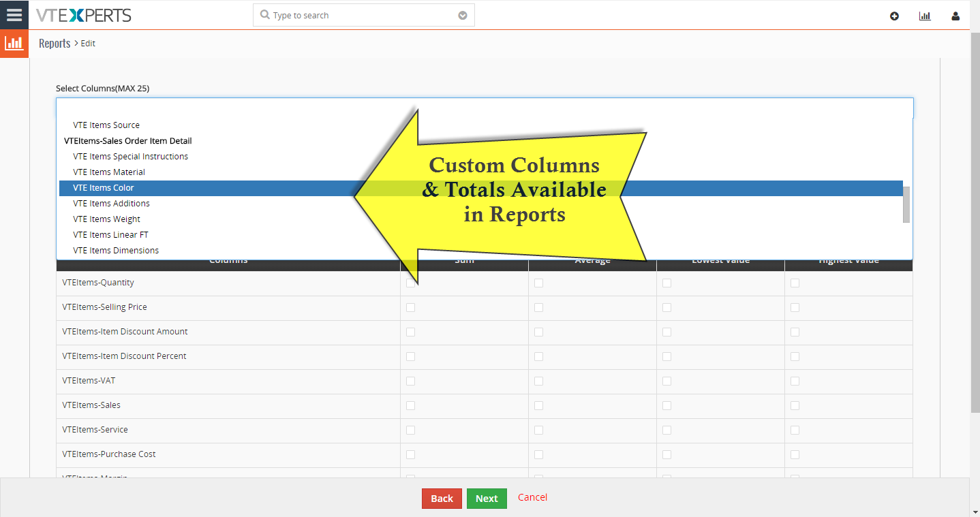Focus the Type to search field
Viewport: 980px width, 517px height.
(364, 15)
